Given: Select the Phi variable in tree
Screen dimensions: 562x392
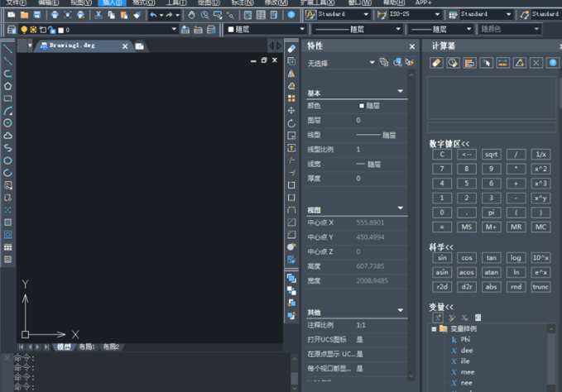Looking at the screenshot, I should (x=465, y=339).
